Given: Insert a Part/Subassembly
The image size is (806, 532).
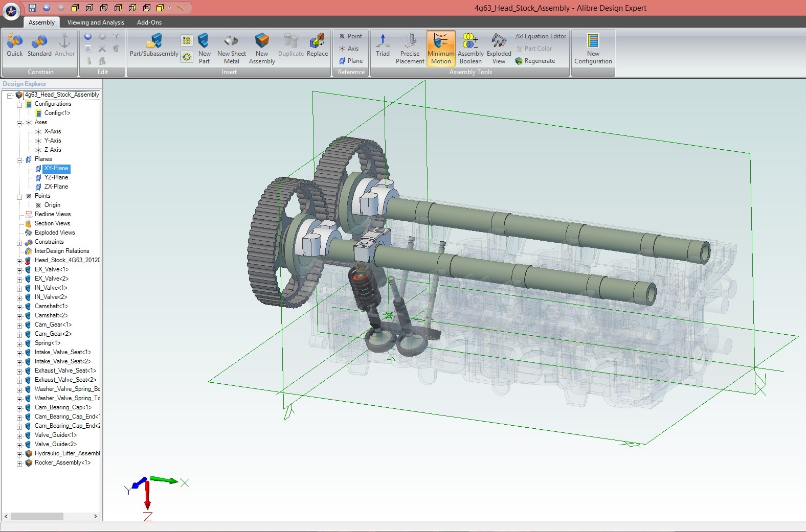Looking at the screenshot, I should pos(154,45).
